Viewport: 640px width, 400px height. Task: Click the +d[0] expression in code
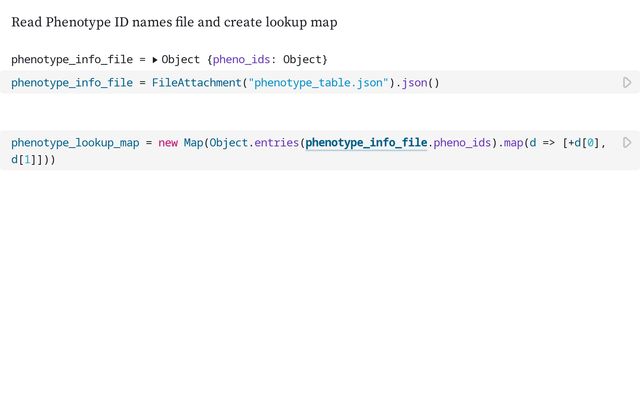click(585, 143)
